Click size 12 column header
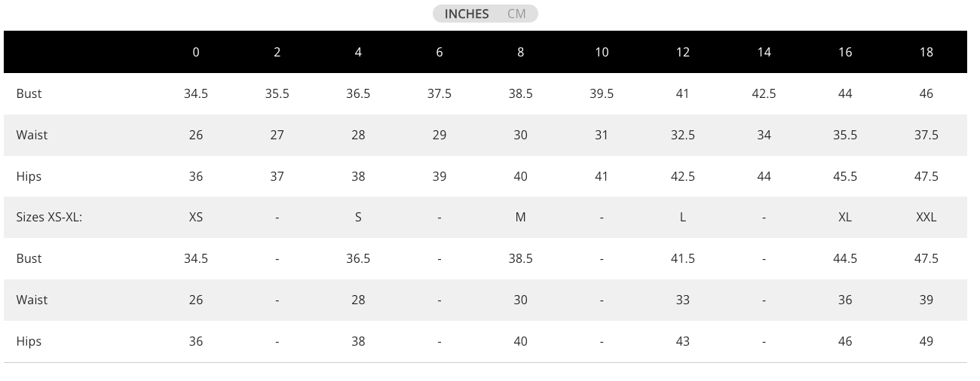Image resolution: width=980 pixels, height=381 pixels. 682,52
